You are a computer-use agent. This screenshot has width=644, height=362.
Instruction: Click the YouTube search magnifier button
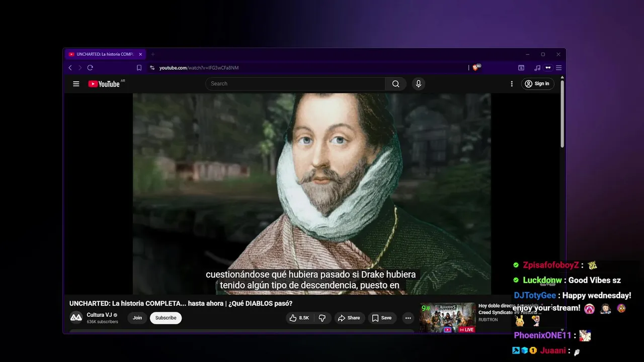tap(396, 84)
